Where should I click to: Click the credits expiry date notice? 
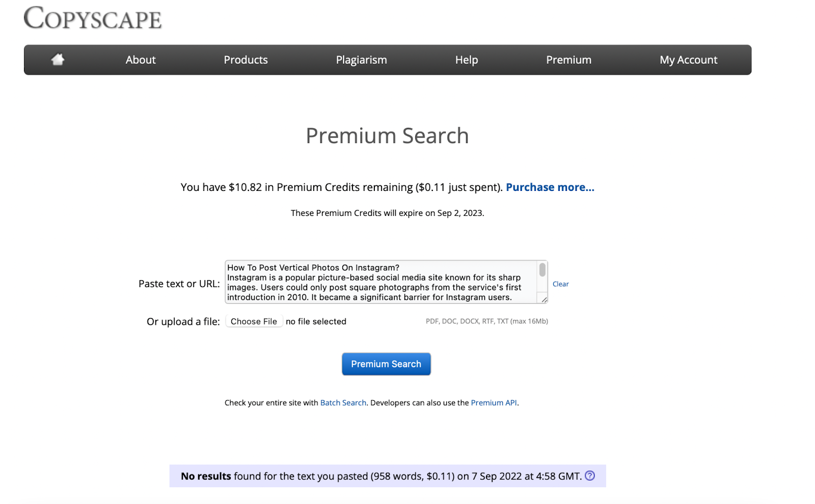tap(387, 213)
